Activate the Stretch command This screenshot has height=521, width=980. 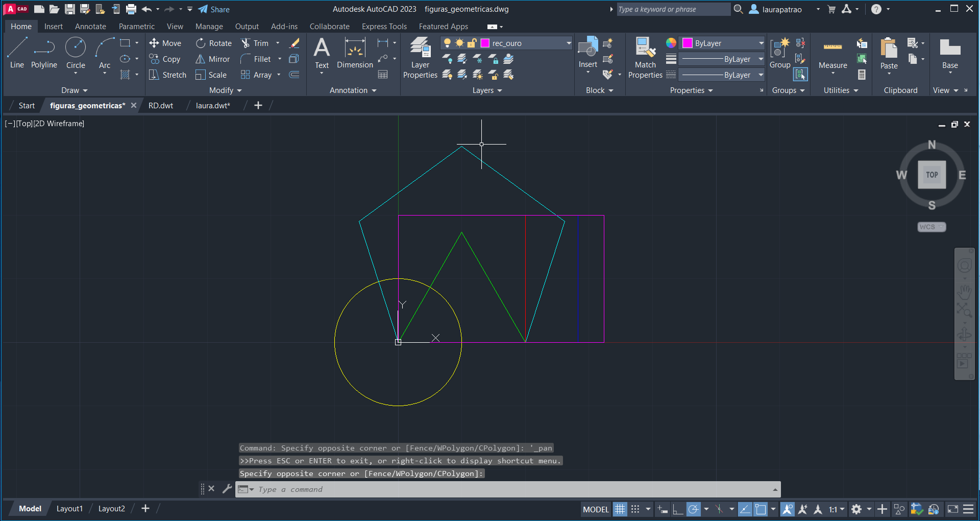point(168,75)
